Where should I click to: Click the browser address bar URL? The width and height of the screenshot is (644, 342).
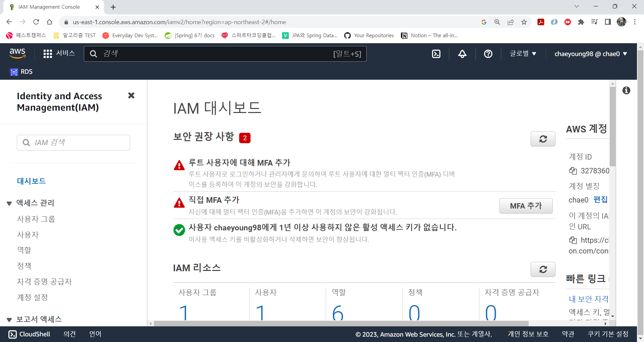(x=179, y=22)
